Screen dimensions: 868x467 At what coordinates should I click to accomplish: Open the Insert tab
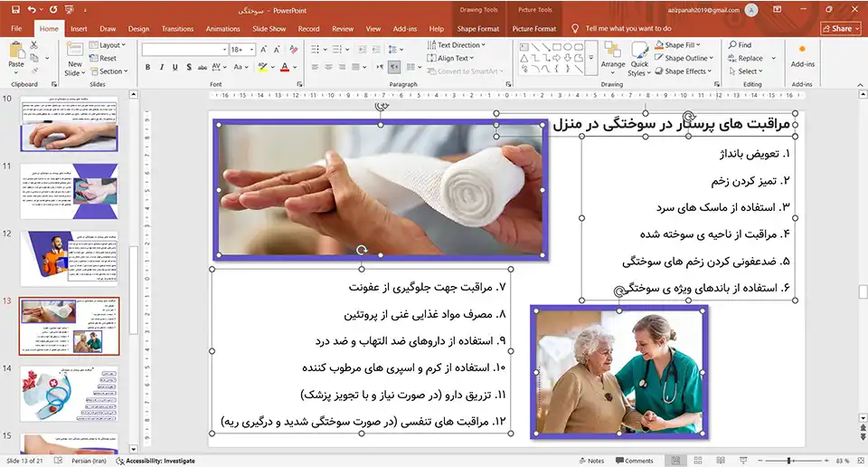pyautogui.click(x=79, y=29)
